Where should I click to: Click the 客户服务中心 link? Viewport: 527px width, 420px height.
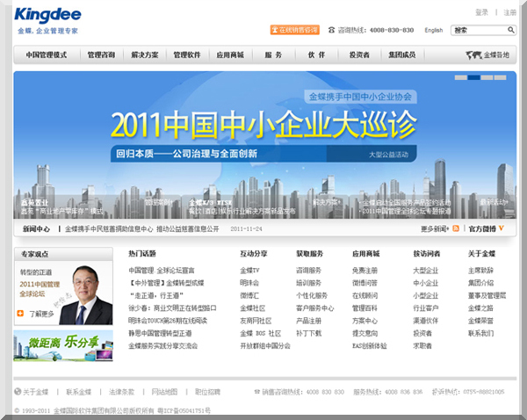[x=315, y=308]
